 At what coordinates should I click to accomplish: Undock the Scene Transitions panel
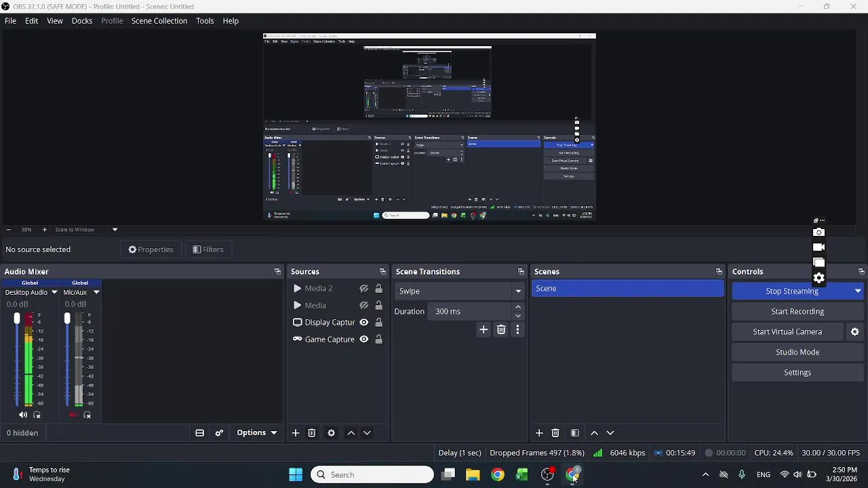pos(521,272)
